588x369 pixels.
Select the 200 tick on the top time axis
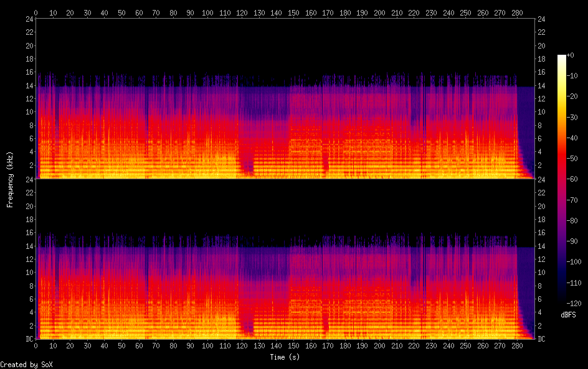tap(377, 12)
